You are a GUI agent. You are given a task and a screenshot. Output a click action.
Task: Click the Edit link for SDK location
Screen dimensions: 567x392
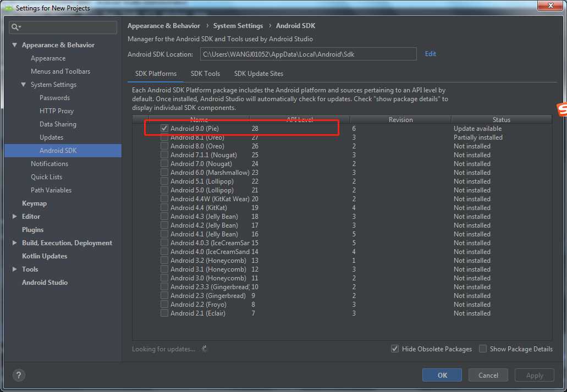[430, 54]
